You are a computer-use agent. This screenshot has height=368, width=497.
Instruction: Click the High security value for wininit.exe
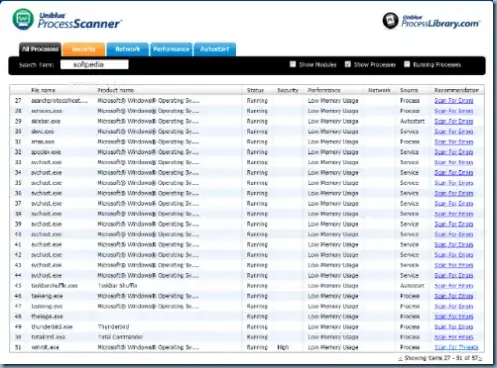click(283, 347)
